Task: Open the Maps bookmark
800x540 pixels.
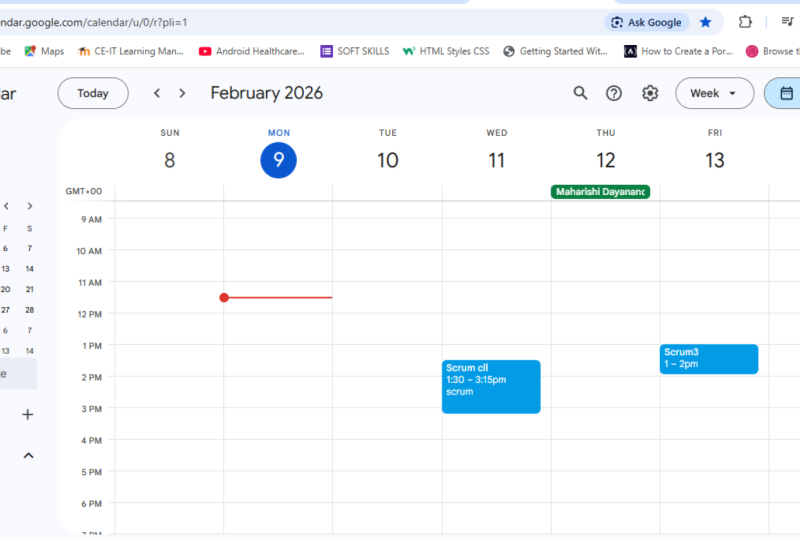Action: pyautogui.click(x=44, y=51)
